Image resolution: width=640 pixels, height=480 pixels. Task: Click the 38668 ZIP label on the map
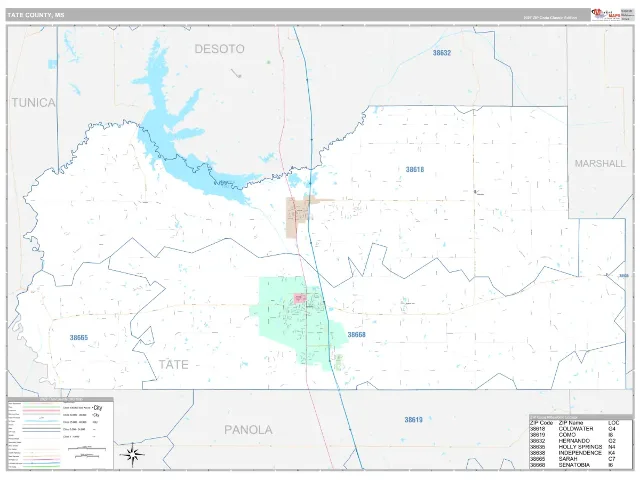click(x=356, y=335)
